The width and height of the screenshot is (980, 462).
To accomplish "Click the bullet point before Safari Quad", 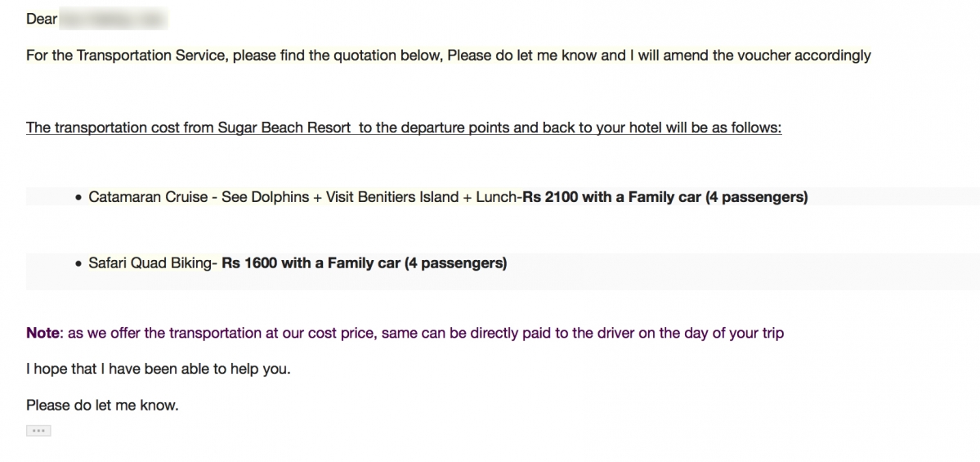I will coord(78,264).
